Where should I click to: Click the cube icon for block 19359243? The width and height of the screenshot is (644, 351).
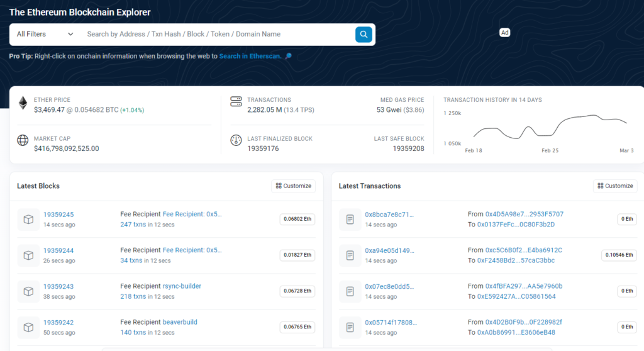(28, 291)
